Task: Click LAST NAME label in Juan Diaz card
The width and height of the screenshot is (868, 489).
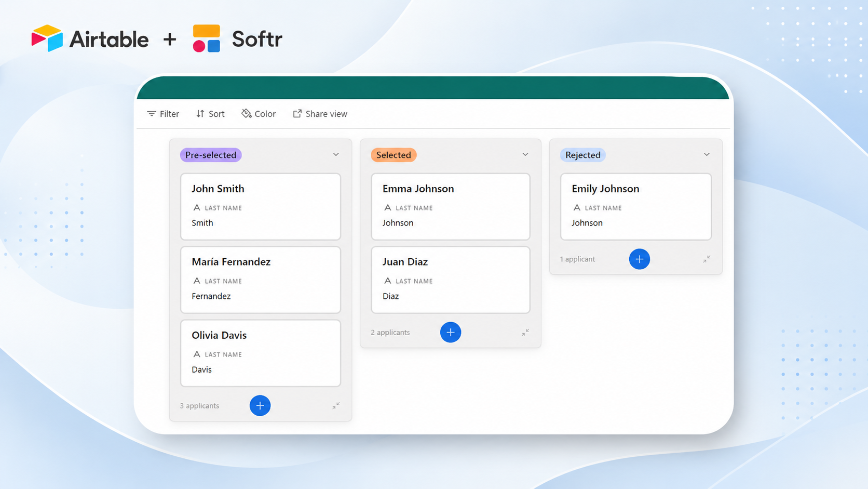Action: click(x=414, y=281)
